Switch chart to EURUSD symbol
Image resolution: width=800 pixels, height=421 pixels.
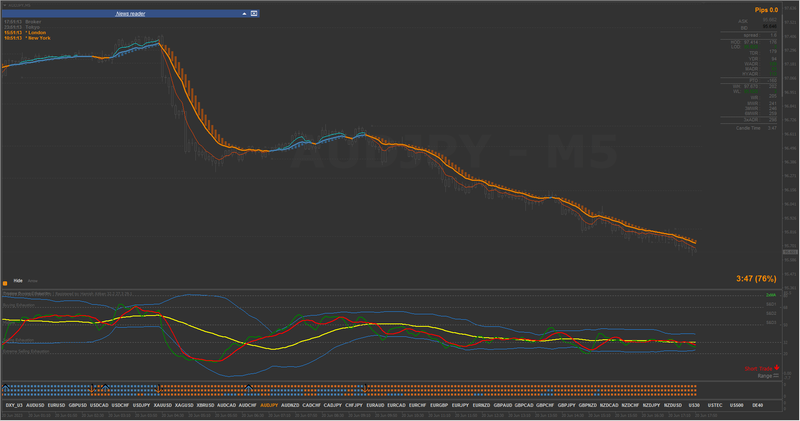[57, 405]
